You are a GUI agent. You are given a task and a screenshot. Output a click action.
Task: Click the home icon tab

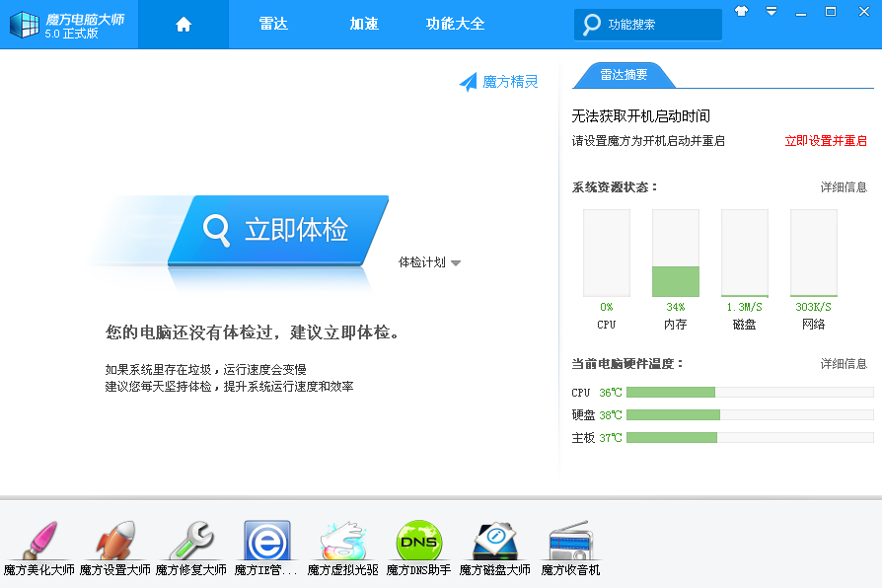point(184,25)
